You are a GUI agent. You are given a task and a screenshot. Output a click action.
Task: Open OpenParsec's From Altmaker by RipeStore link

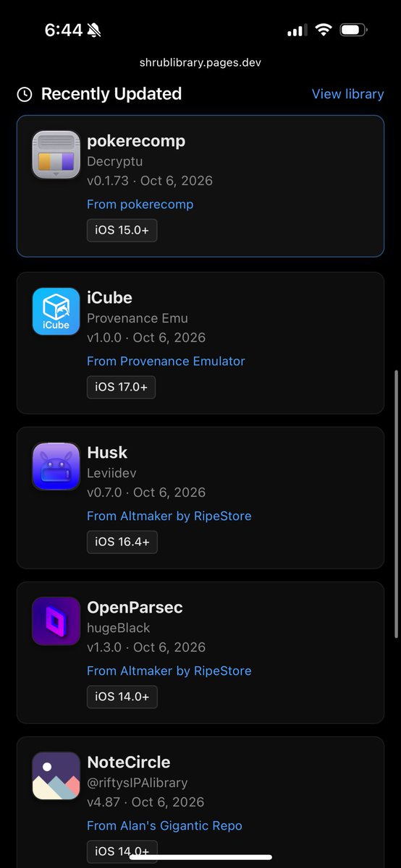point(169,671)
